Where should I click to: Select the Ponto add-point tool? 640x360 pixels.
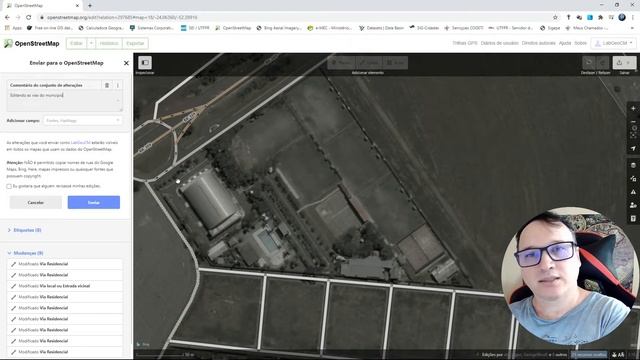[x=341, y=62]
